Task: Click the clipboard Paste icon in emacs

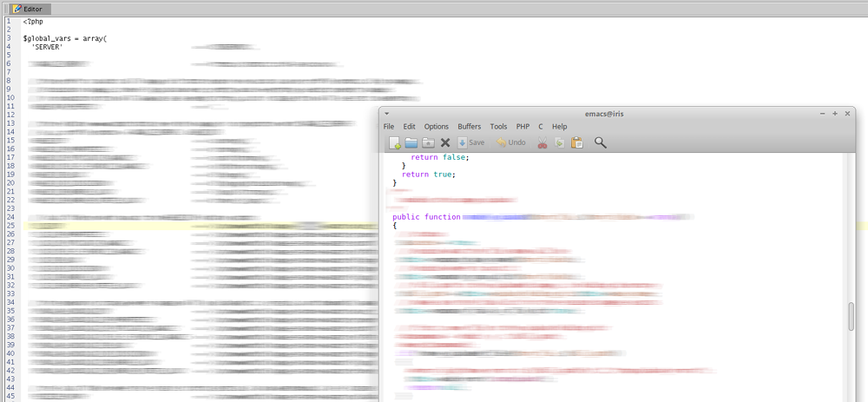Action: click(577, 143)
